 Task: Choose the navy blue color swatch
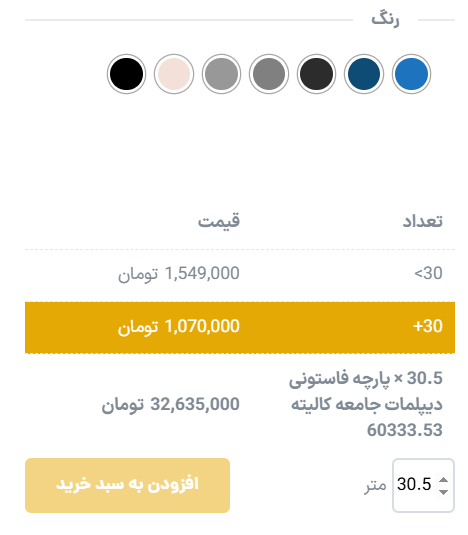point(364,74)
